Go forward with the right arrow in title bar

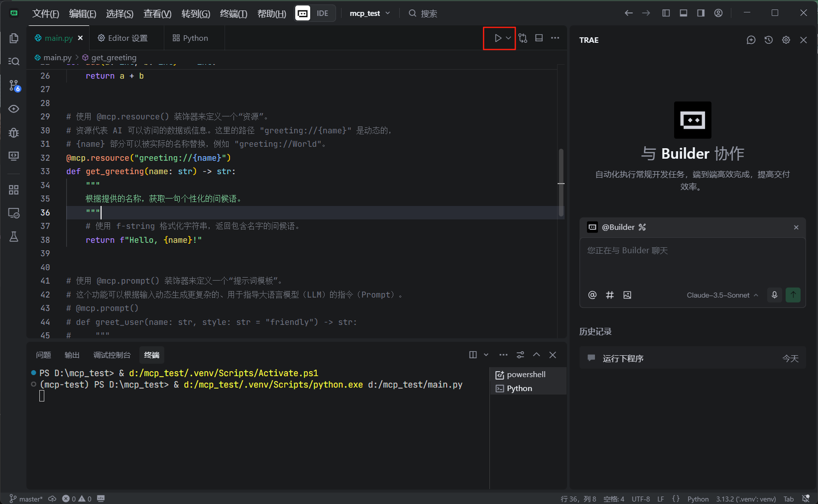(646, 13)
